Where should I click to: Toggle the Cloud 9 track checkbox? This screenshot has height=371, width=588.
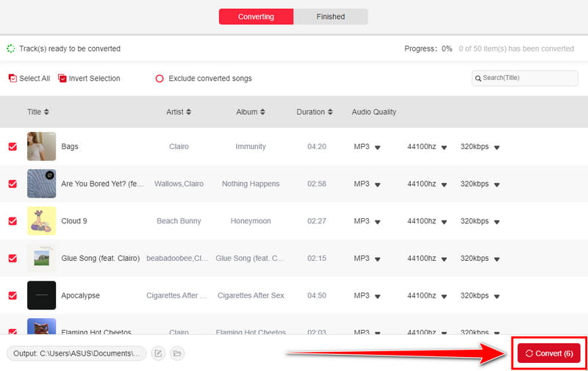pyautogui.click(x=12, y=221)
